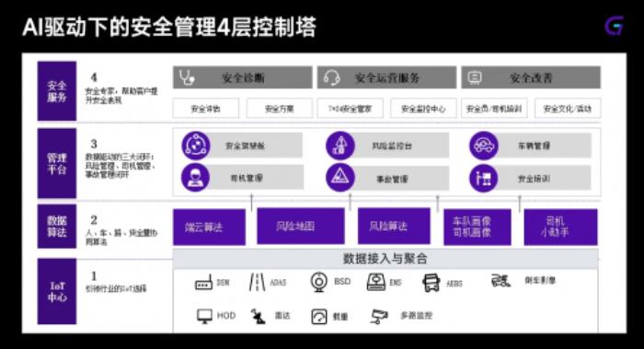Click the layer number 3
644x349 pixels.
coord(94,144)
